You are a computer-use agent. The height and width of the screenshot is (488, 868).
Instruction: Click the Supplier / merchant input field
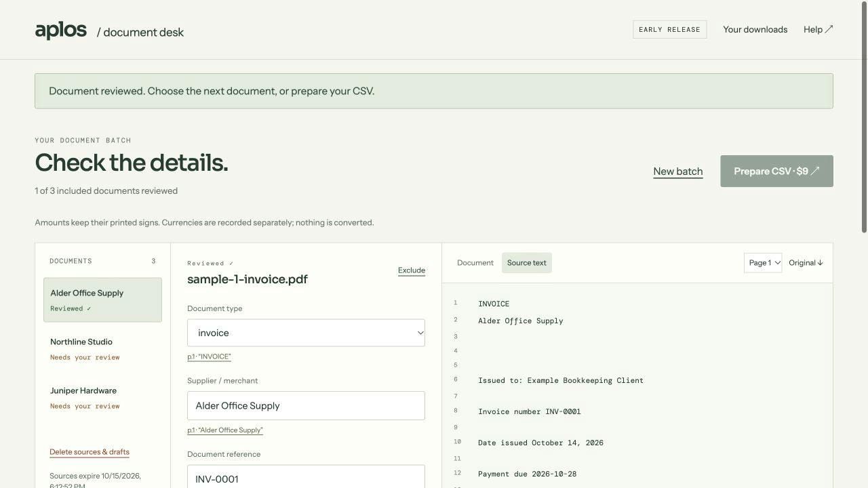pyautogui.click(x=306, y=405)
